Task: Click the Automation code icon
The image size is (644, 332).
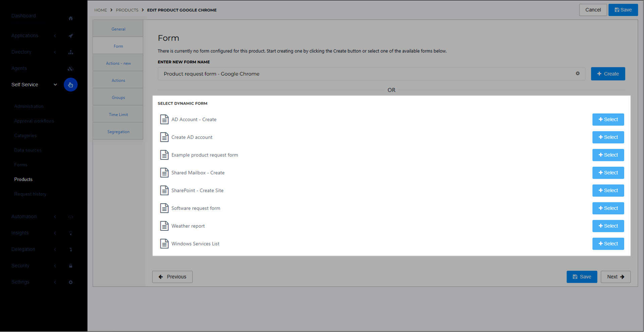Action: pos(70,217)
